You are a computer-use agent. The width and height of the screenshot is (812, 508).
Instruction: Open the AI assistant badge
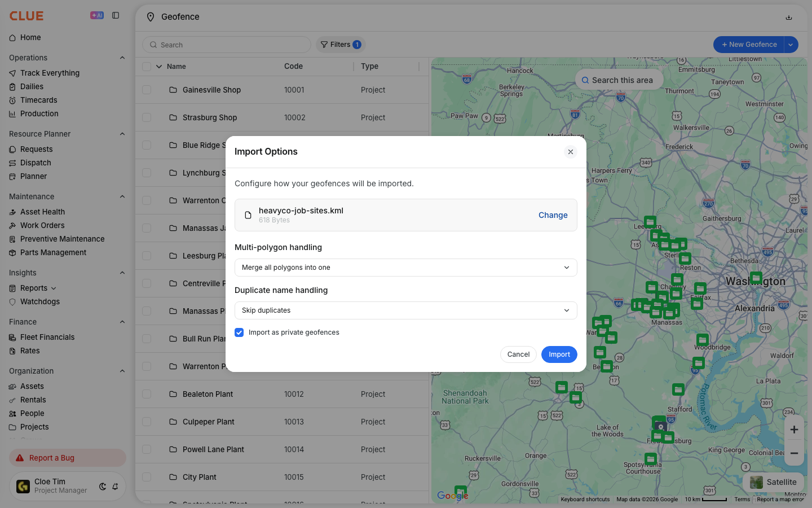97,16
